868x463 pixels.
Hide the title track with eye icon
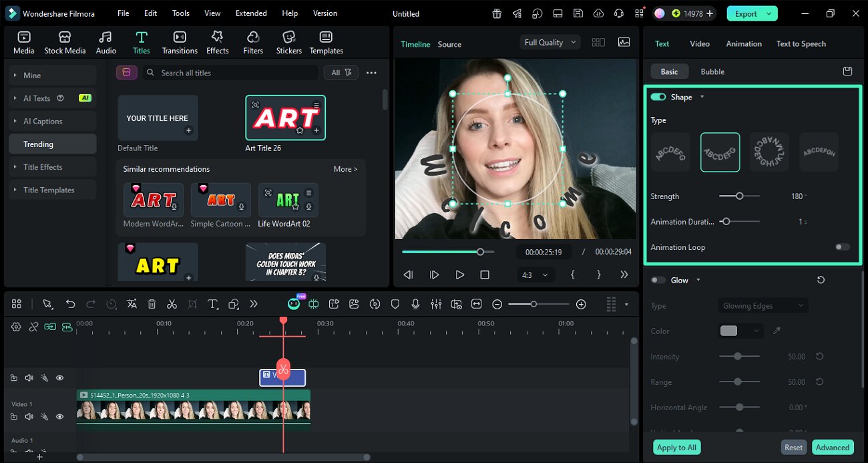(59, 378)
